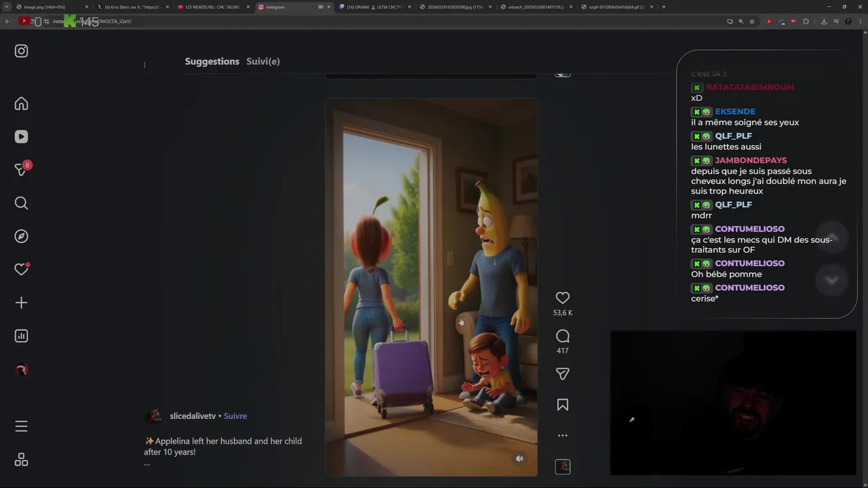Open the 417 comments count
868x488 pixels.
point(562,351)
